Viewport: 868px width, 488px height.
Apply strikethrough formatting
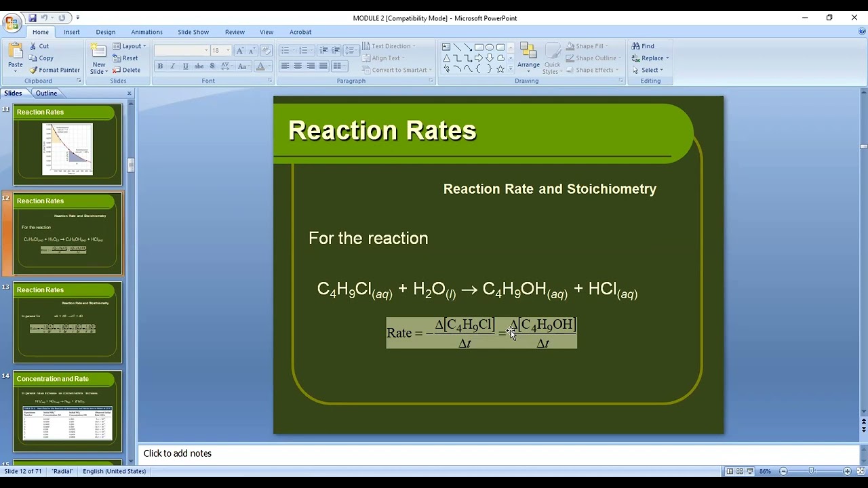point(199,66)
